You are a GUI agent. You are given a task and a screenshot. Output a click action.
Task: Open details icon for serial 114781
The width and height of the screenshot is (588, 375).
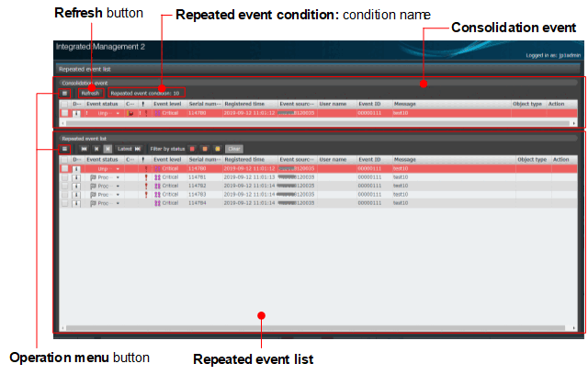click(x=76, y=177)
